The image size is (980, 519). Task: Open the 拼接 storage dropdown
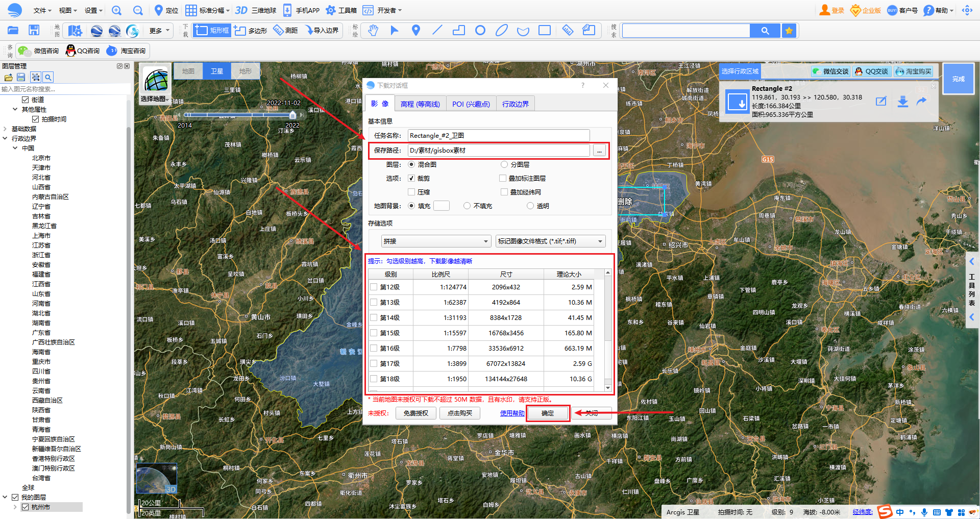coord(436,241)
